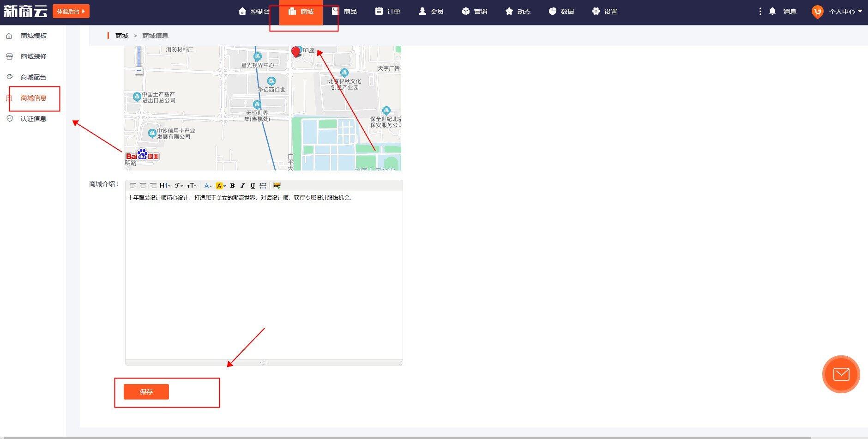Viewport: 868px width, 439px height.
Task: Click the red location pin on map
Action: [x=296, y=51]
